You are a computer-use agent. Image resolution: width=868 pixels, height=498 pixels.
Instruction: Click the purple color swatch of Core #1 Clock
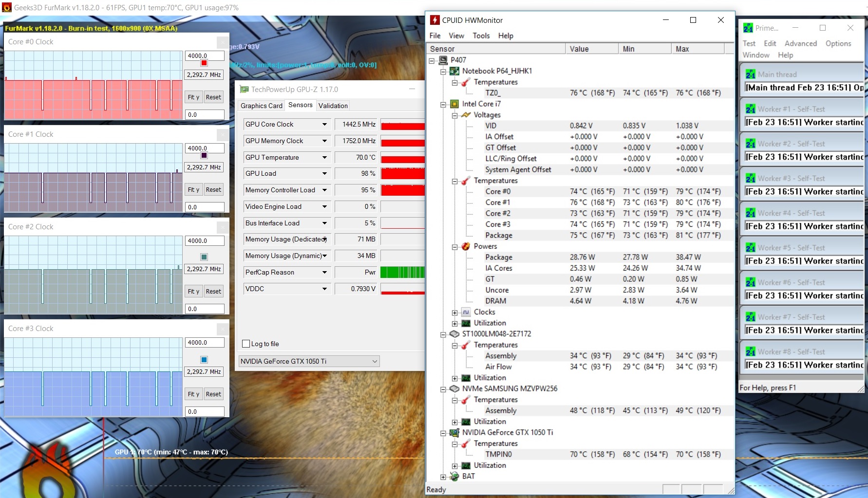(x=204, y=155)
